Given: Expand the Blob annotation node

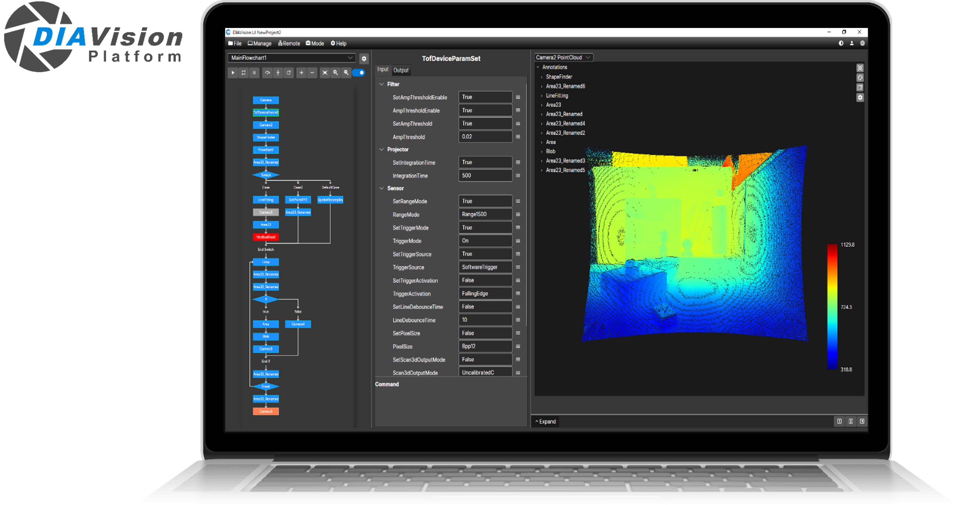Looking at the screenshot, I should (542, 152).
